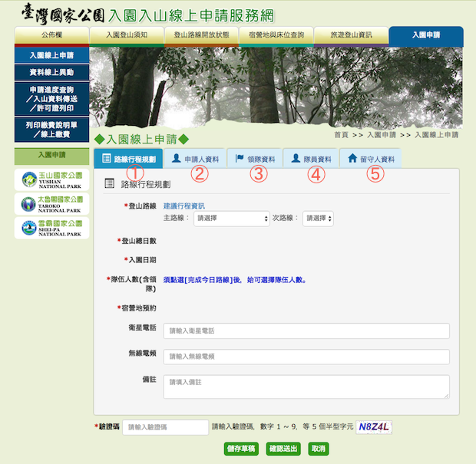Screen dimensions: 476x464
Task: Focus the 無線電頻 input field
Action: 306,357
